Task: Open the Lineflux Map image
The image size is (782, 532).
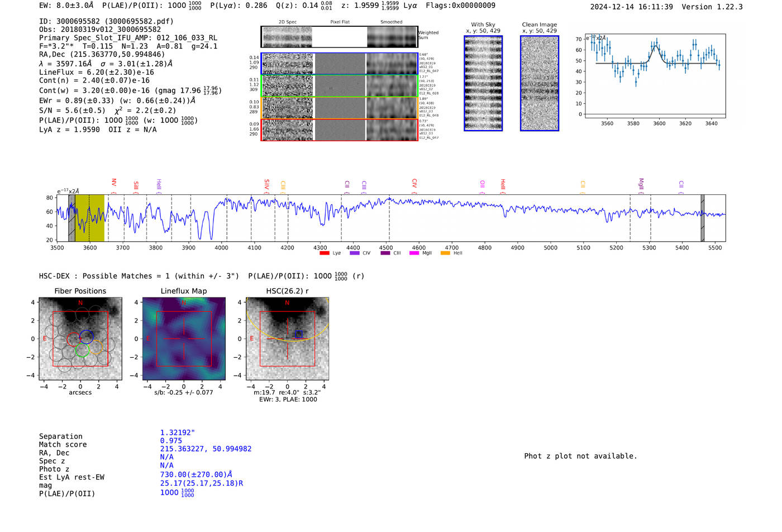Action: 184,339
